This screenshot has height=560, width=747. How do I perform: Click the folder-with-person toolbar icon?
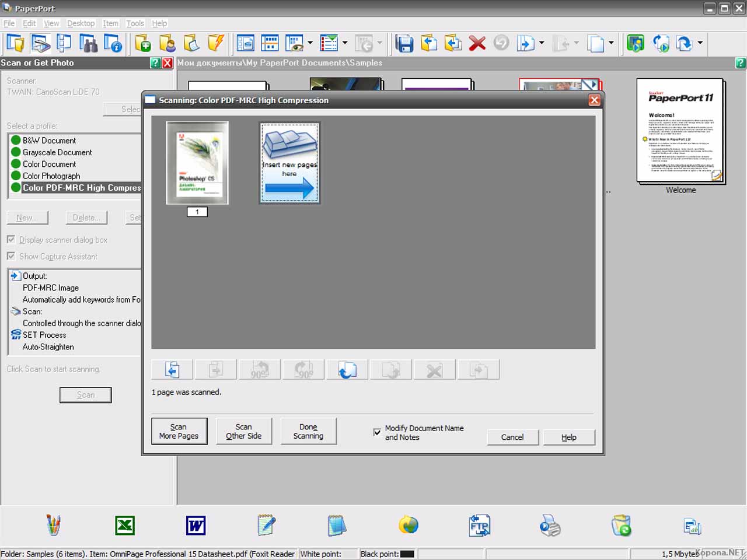click(x=167, y=43)
